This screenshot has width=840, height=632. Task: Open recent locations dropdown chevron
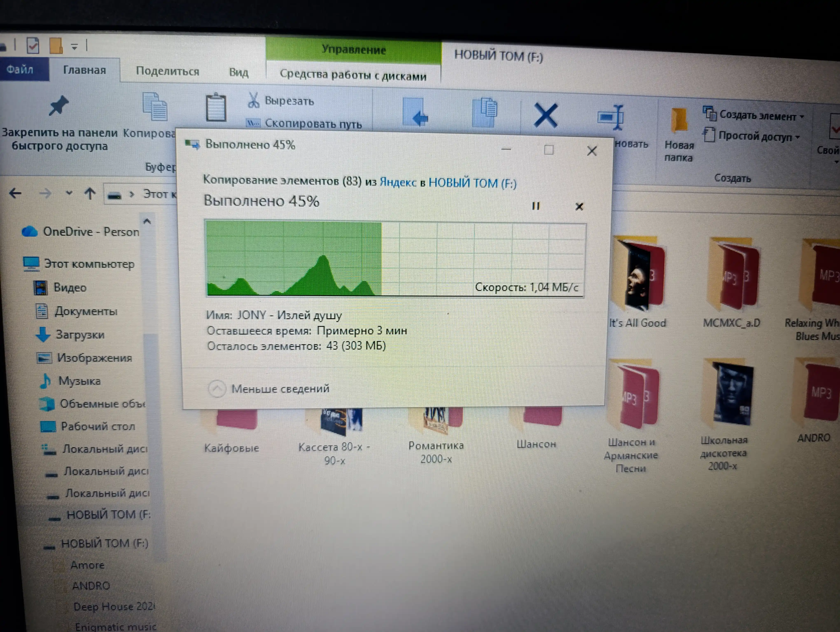pos(69,193)
